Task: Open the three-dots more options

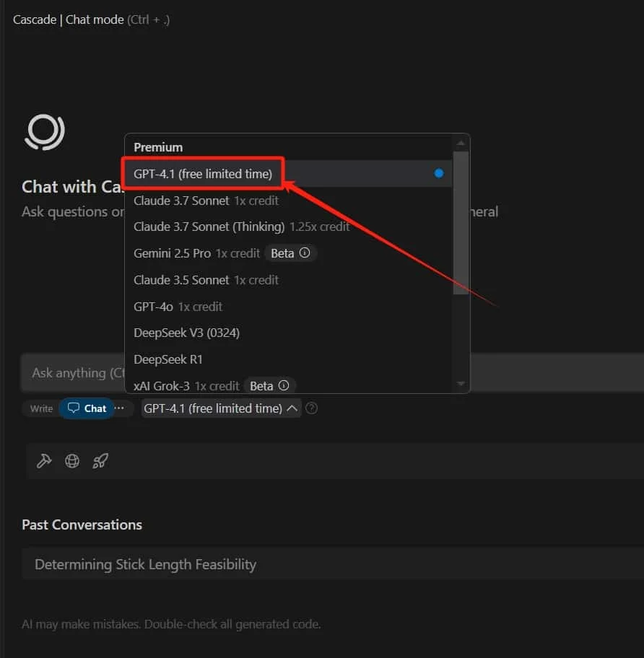Action: 119,408
